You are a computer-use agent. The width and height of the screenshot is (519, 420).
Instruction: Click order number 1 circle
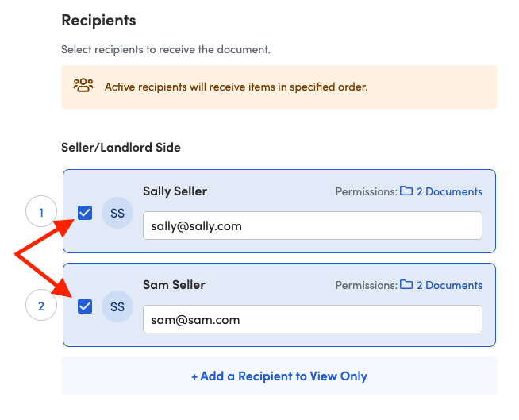click(41, 211)
